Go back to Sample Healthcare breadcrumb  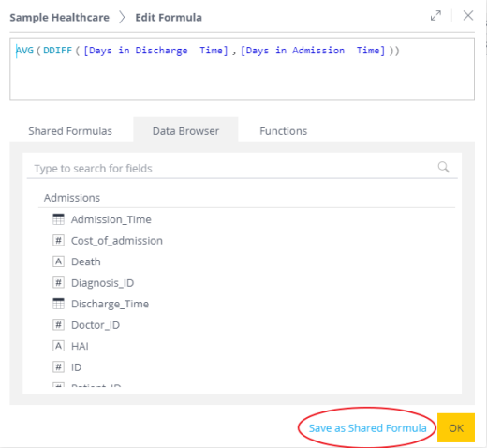point(60,17)
